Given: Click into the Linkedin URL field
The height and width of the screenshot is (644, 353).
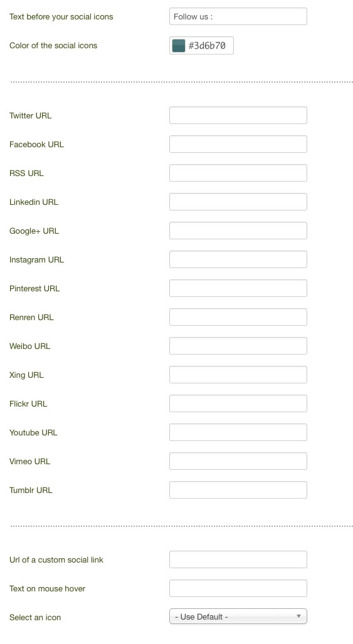Looking at the screenshot, I should (x=238, y=202).
